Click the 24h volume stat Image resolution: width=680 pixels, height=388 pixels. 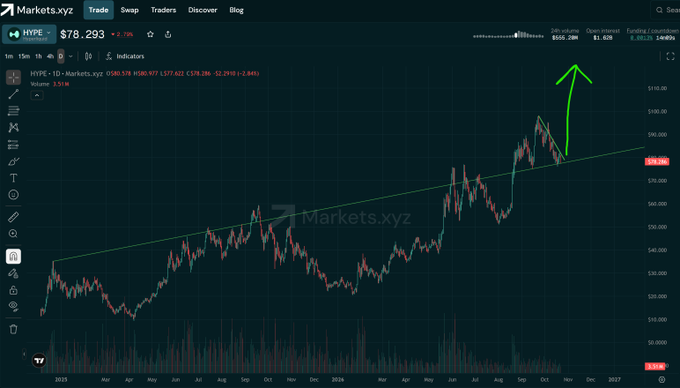pyautogui.click(x=565, y=34)
